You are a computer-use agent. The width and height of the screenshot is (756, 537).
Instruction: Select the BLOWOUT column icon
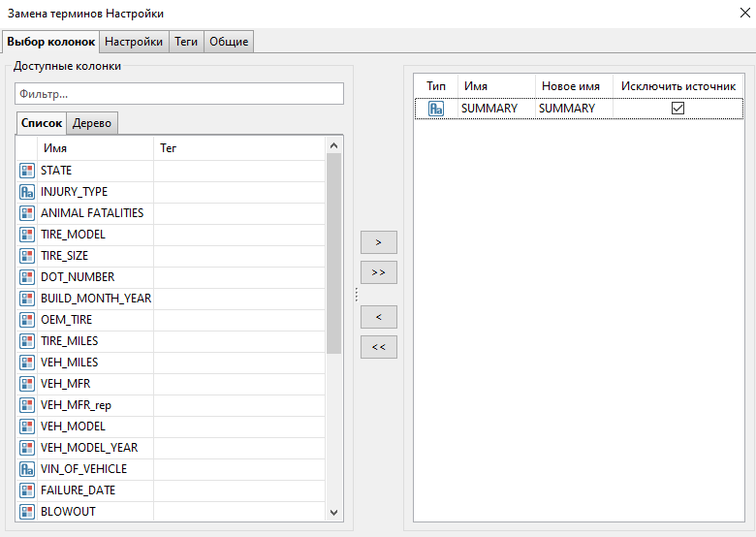pyautogui.click(x=27, y=512)
